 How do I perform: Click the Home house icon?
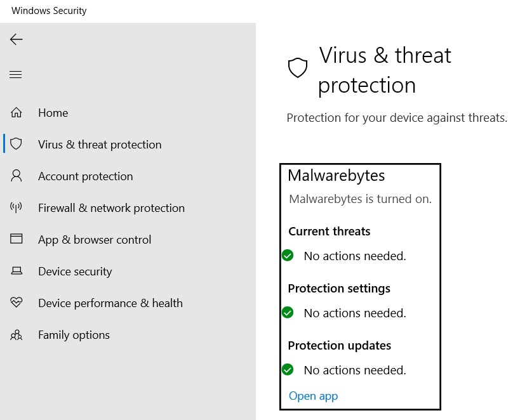click(16, 112)
